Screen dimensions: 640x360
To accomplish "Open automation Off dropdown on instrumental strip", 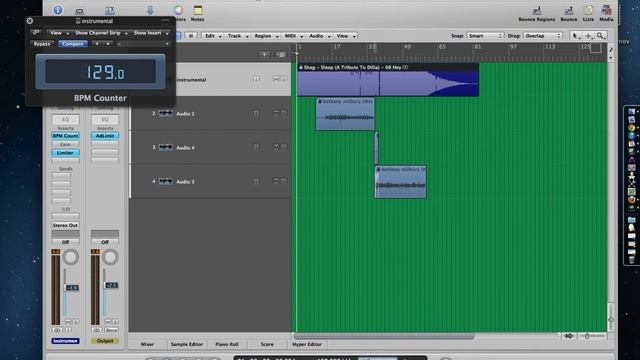I will pos(65,242).
